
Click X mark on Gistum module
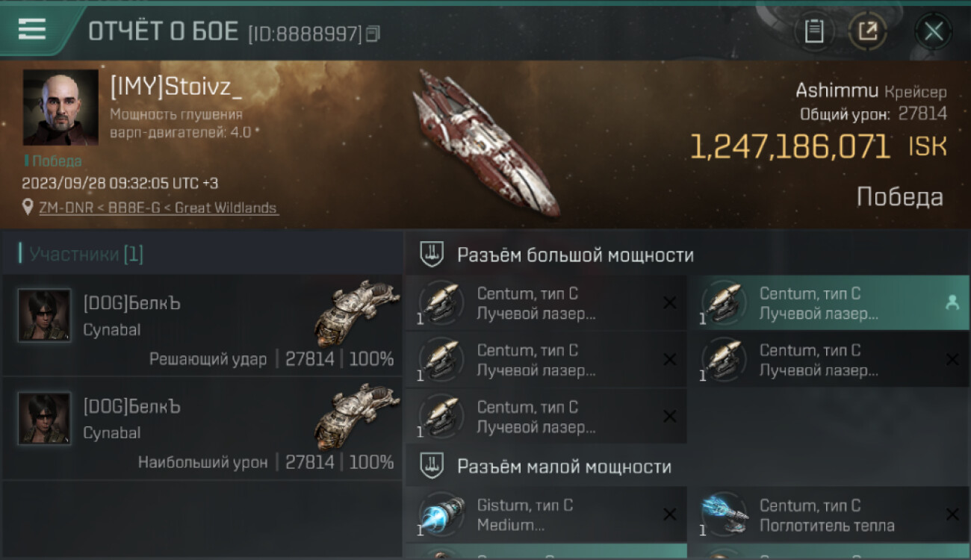tap(669, 514)
